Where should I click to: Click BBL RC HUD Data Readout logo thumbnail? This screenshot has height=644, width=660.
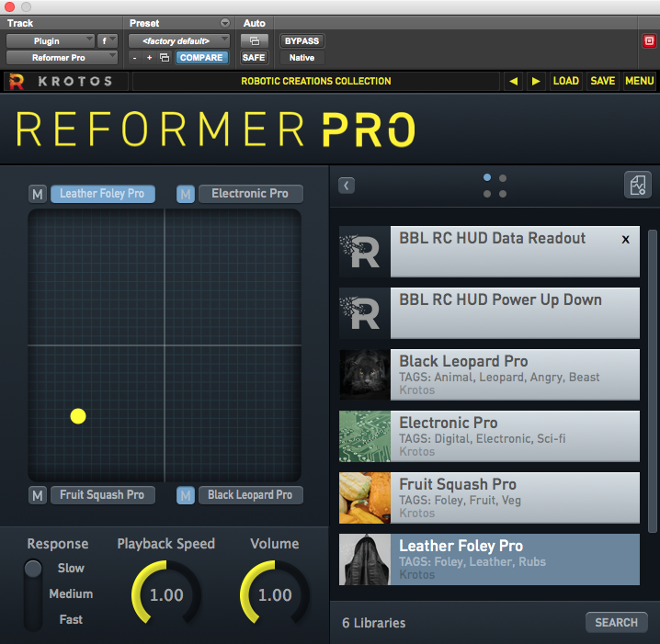pos(365,252)
